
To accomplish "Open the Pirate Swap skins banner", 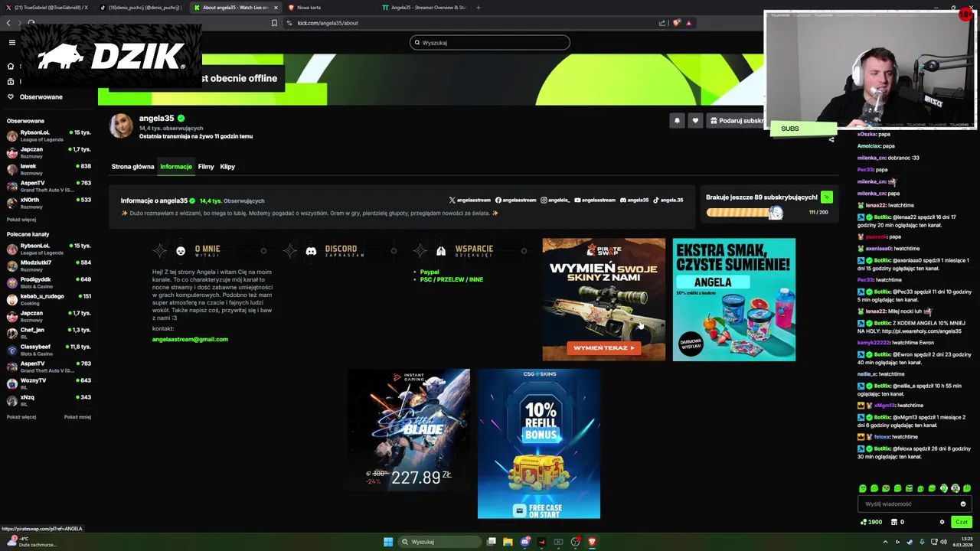I will (604, 299).
